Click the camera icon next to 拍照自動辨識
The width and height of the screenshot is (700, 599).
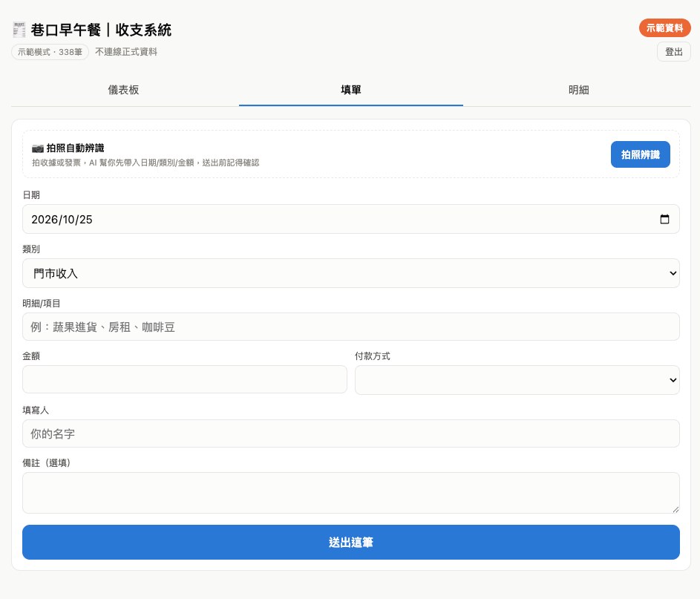click(38, 148)
